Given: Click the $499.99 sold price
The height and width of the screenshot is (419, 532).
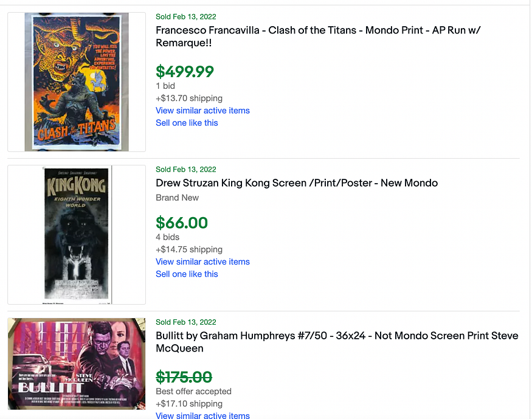Looking at the screenshot, I should [x=185, y=72].
